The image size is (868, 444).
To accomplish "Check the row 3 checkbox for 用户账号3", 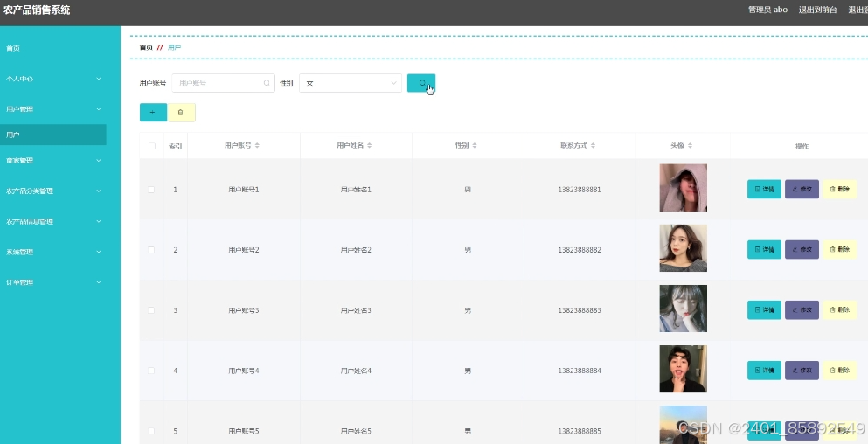I will coord(151,310).
